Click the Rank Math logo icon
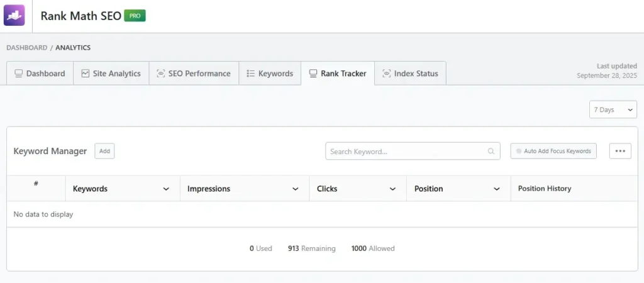This screenshot has height=283, width=644. pos(14,16)
